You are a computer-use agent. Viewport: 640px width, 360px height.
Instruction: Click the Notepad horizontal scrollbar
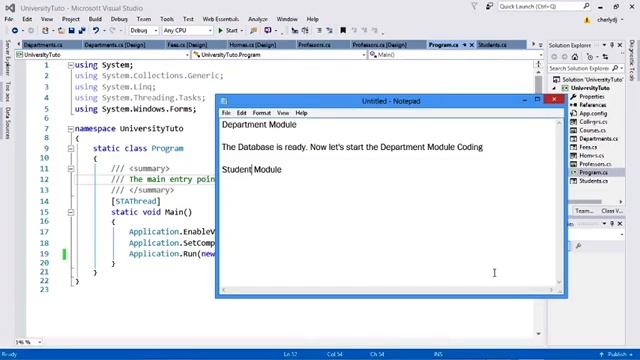(x=388, y=290)
